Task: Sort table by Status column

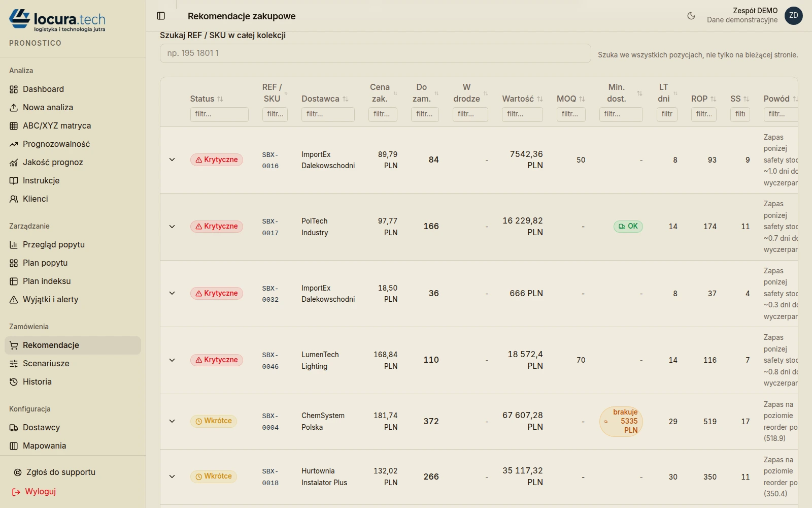Action: (207, 99)
